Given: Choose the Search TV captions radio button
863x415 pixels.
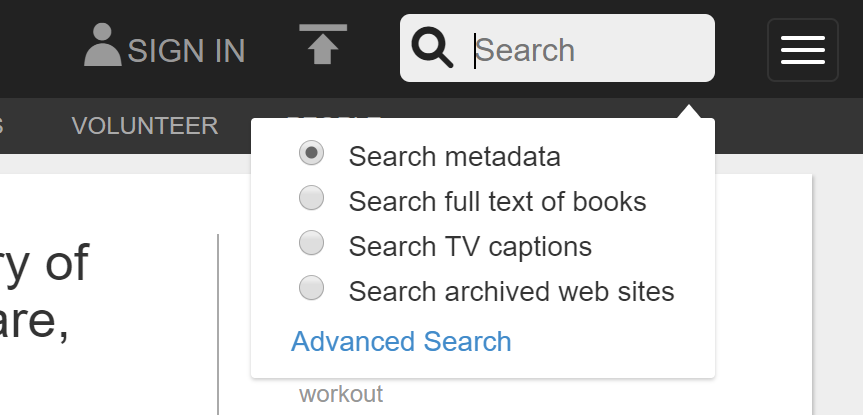Looking at the screenshot, I should coord(312,243).
